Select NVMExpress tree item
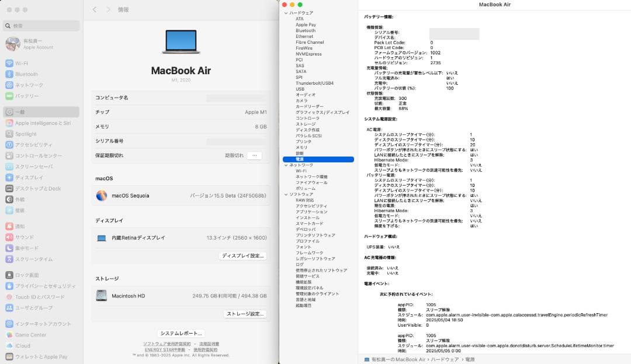 click(x=308, y=54)
